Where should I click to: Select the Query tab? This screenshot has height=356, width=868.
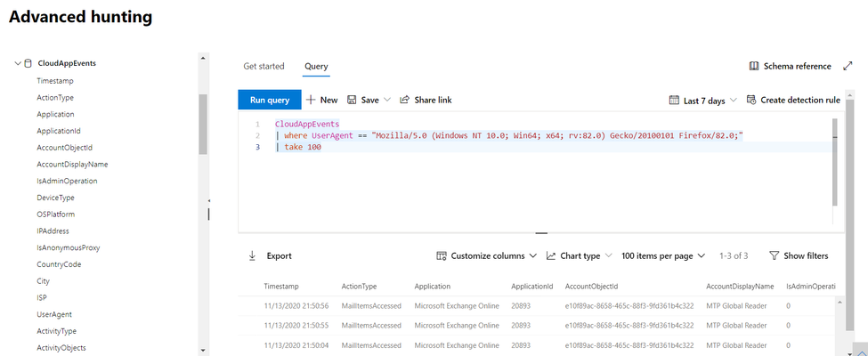(x=316, y=67)
